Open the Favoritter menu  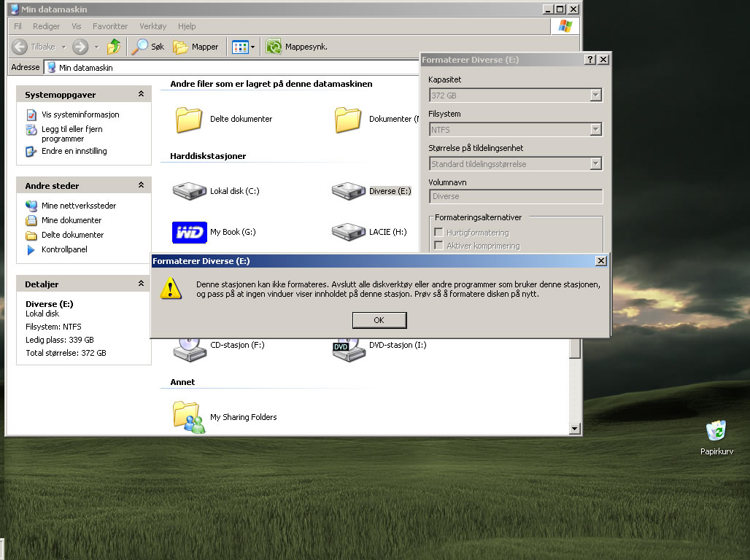[x=110, y=26]
